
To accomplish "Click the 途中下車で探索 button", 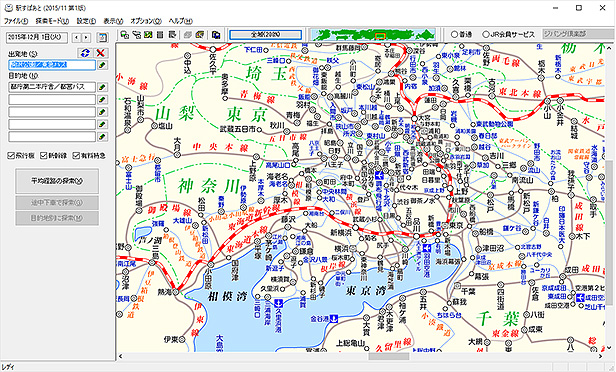I will [x=57, y=203].
